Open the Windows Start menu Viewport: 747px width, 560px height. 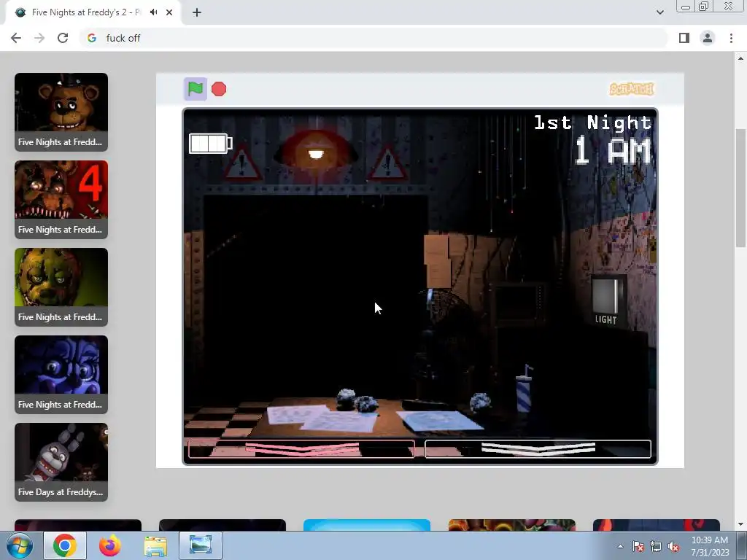tap(20, 545)
